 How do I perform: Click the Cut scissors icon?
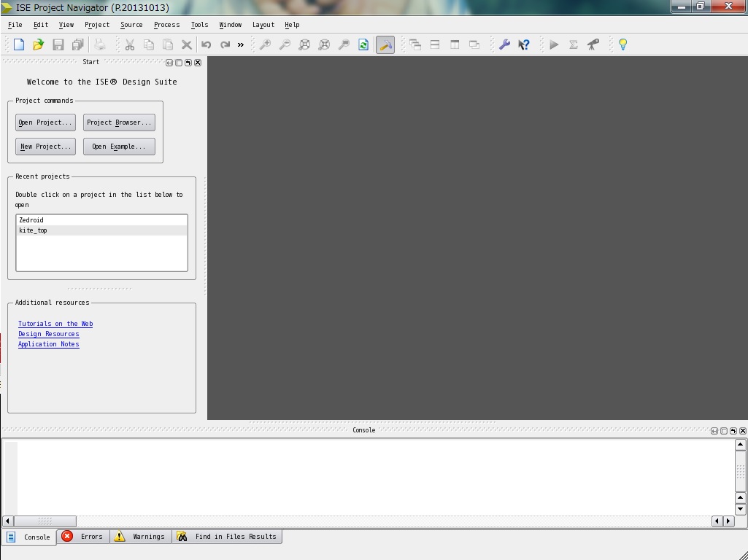coord(129,44)
